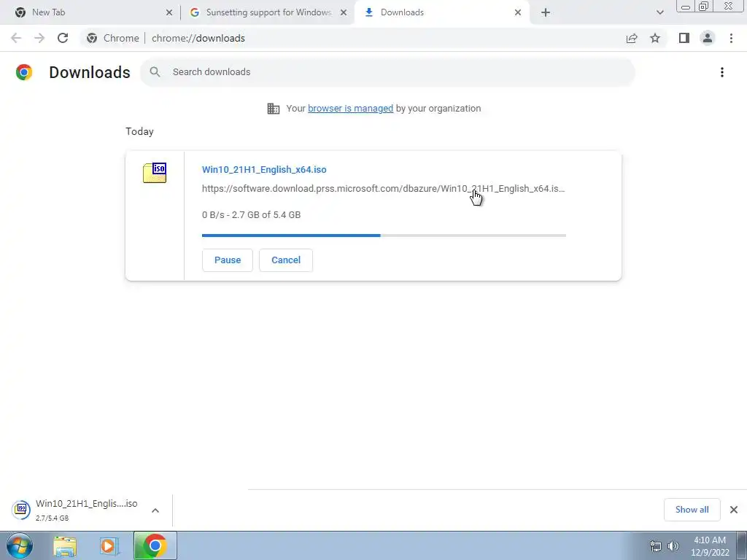The height and width of the screenshot is (560, 747).
Task: Close the Downloads tab
Action: [x=518, y=12]
